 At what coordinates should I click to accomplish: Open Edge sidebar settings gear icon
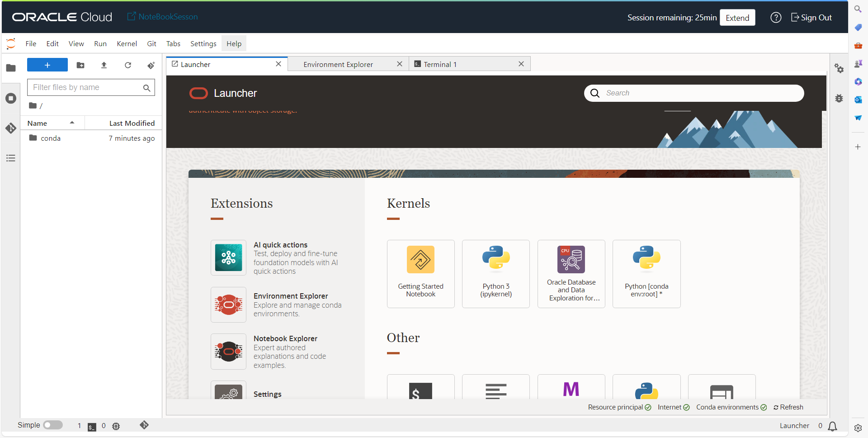coord(858,428)
